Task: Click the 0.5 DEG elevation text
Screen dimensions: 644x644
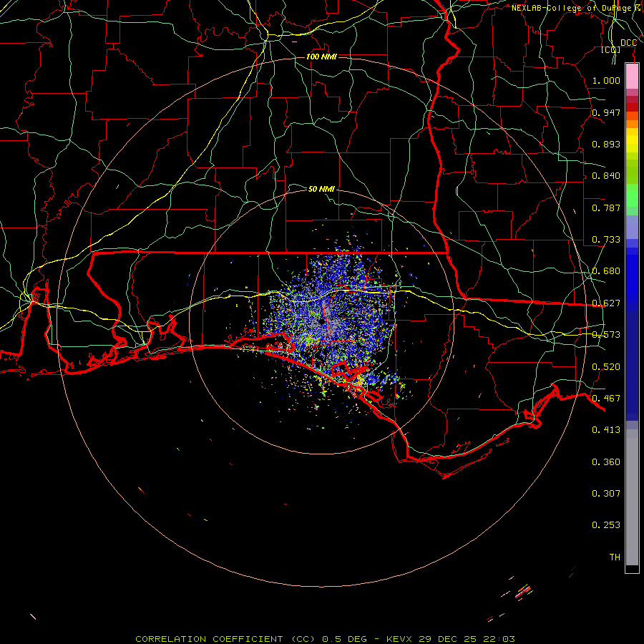Action: [345, 639]
